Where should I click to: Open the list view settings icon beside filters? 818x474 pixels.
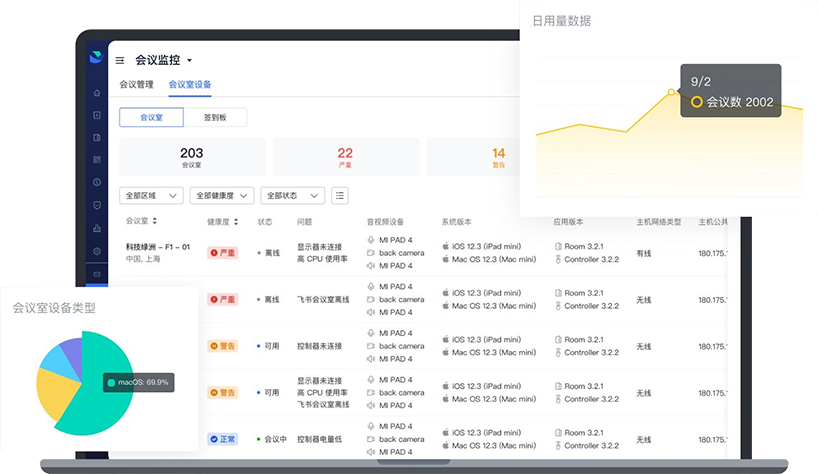(x=341, y=196)
